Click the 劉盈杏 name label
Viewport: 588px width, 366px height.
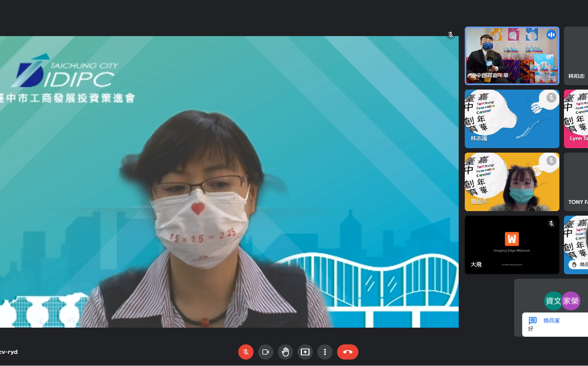[479, 201]
